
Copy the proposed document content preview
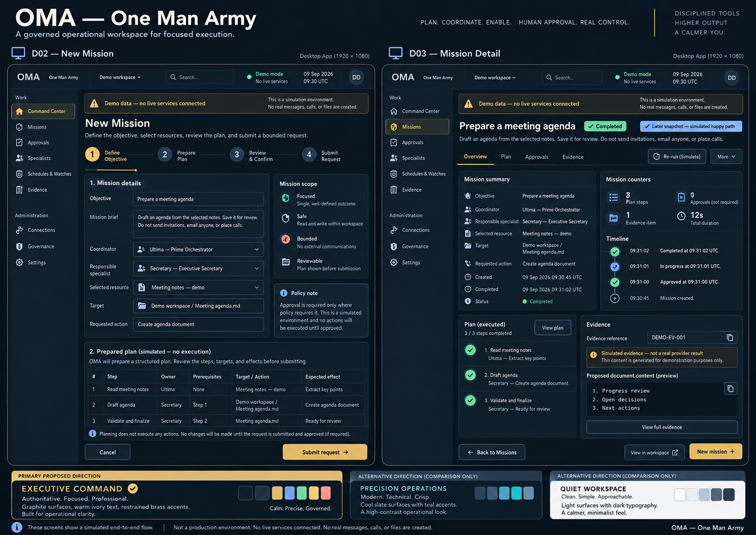[730, 389]
